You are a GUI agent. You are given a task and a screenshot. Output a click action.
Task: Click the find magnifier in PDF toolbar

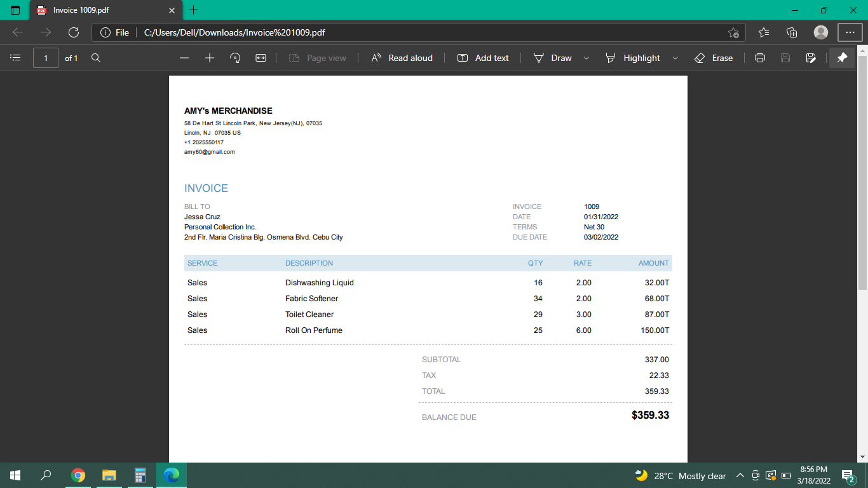(96, 58)
